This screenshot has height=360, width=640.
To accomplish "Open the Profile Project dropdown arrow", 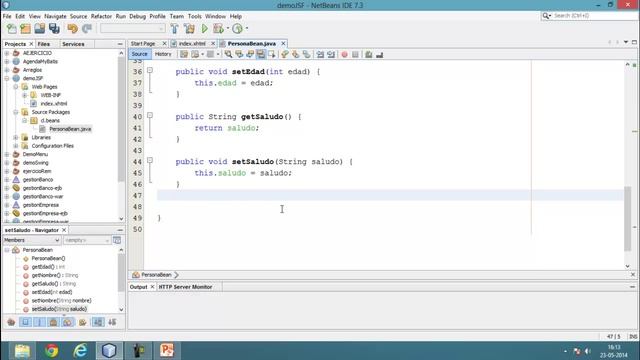I will point(247,29).
